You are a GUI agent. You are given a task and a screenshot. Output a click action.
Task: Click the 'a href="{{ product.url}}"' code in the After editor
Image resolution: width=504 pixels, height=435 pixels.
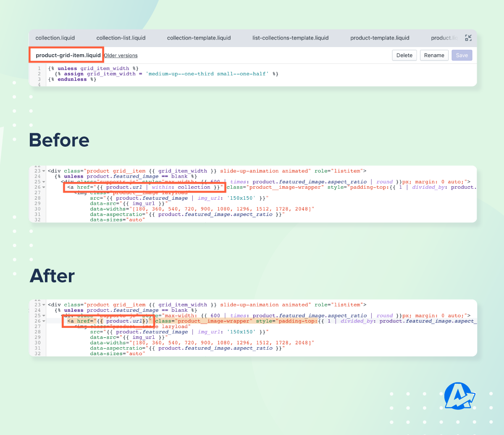(x=109, y=321)
